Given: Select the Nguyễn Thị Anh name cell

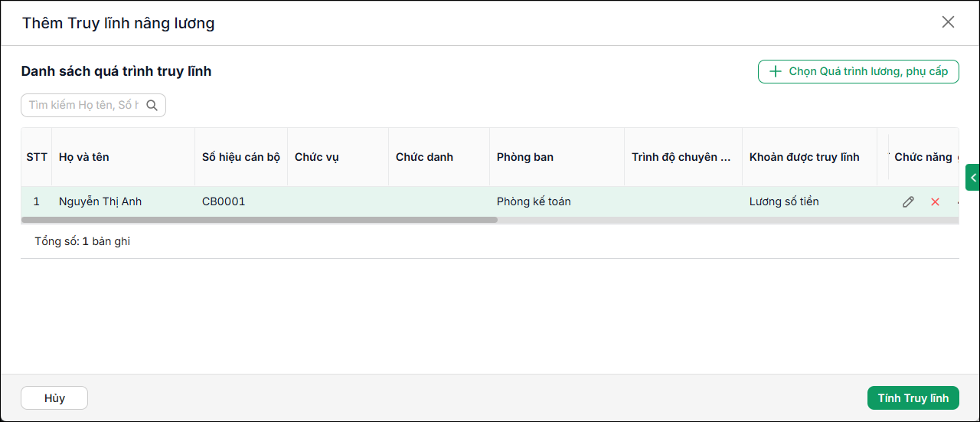Looking at the screenshot, I should [100, 202].
